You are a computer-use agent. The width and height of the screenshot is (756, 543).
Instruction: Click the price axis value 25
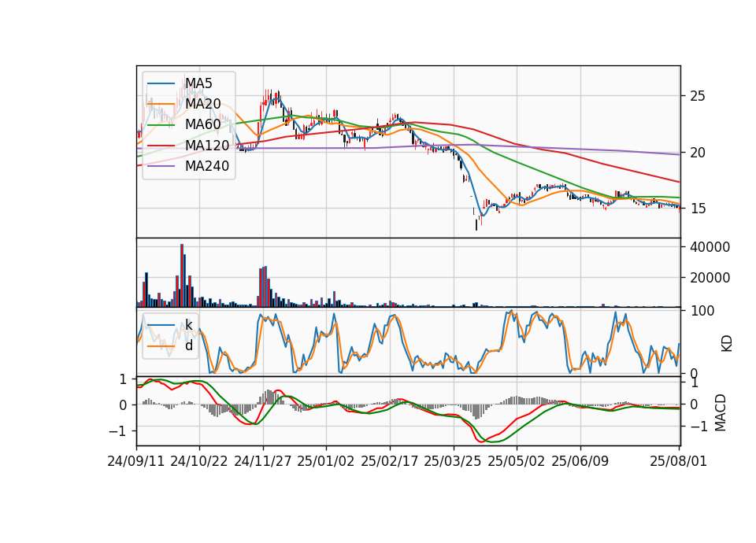click(x=698, y=96)
